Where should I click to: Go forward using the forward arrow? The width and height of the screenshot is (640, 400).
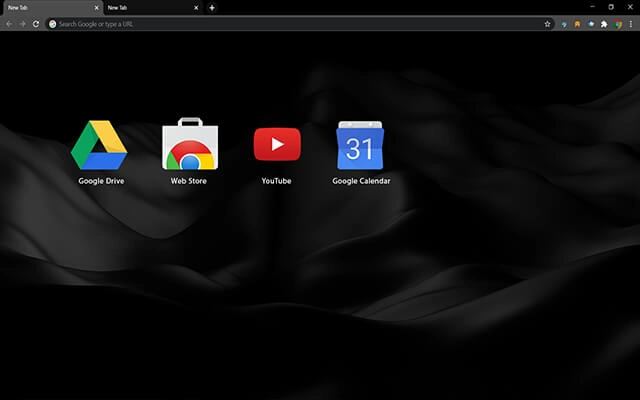tap(22, 24)
